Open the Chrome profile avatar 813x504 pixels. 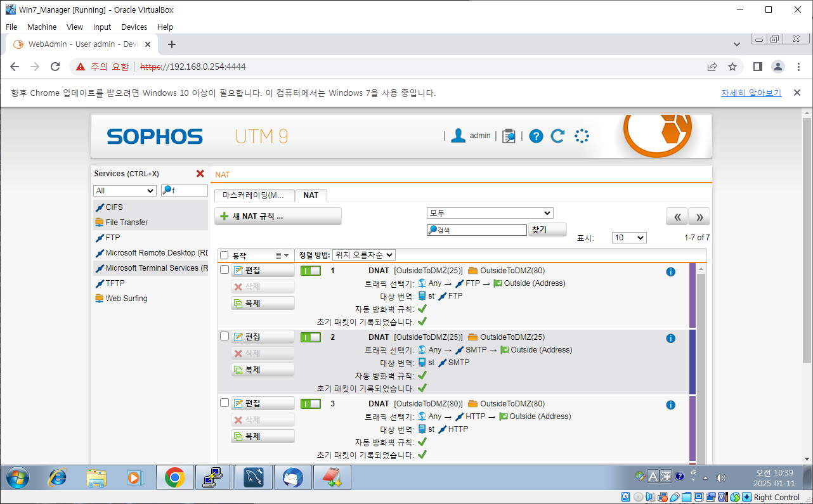[x=777, y=67]
